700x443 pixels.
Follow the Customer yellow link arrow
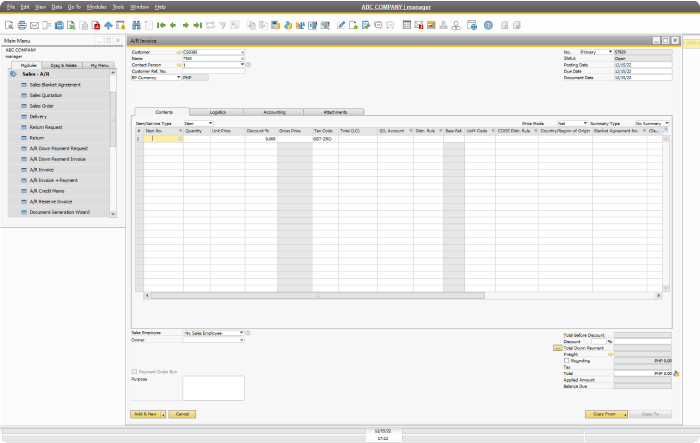tap(179, 52)
